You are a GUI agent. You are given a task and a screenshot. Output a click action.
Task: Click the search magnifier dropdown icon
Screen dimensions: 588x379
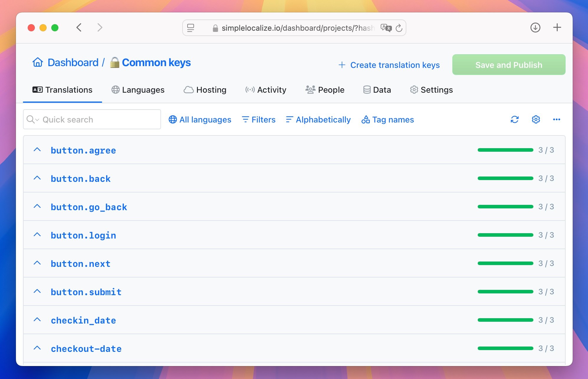(x=33, y=120)
